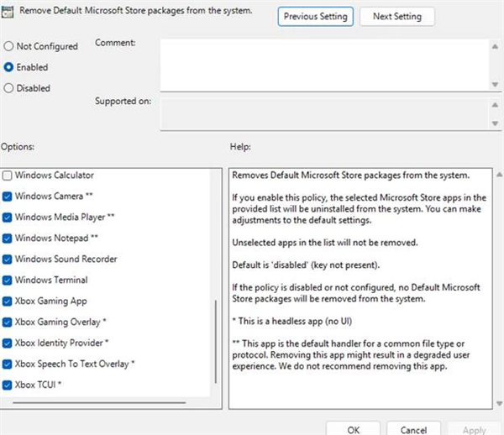Click the policy setting icon in header
Image resolution: width=504 pixels, height=435 pixels.
pos(8,11)
